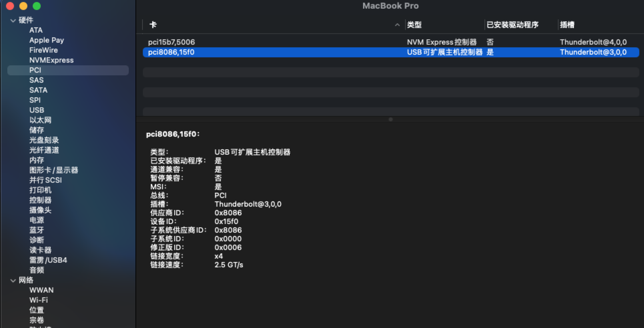Click the split-pane divider handle dot

390,119
